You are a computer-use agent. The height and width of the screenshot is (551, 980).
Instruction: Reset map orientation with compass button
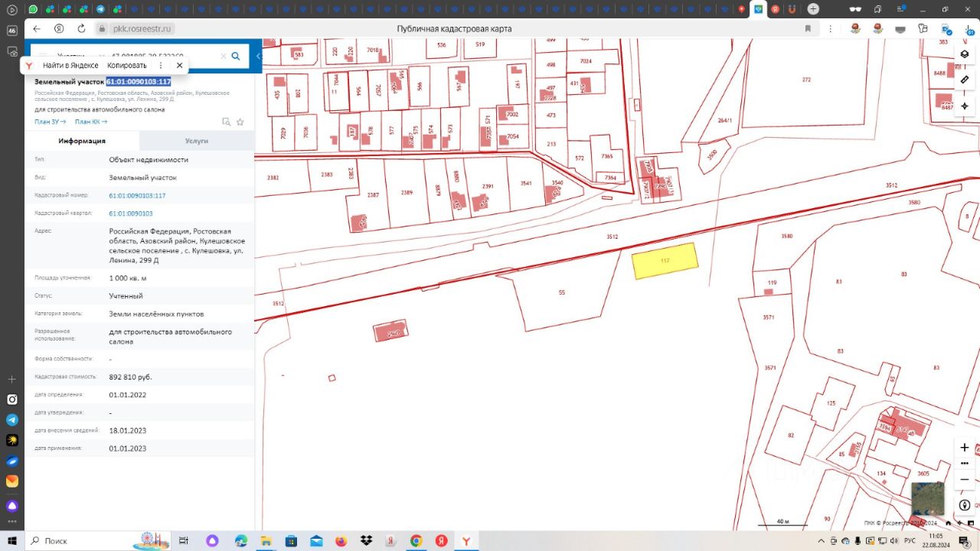click(965, 505)
